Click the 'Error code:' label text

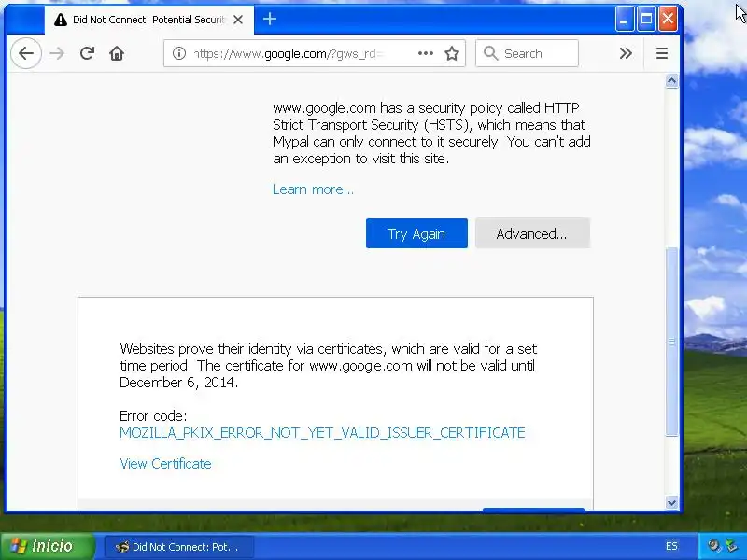[153, 416]
